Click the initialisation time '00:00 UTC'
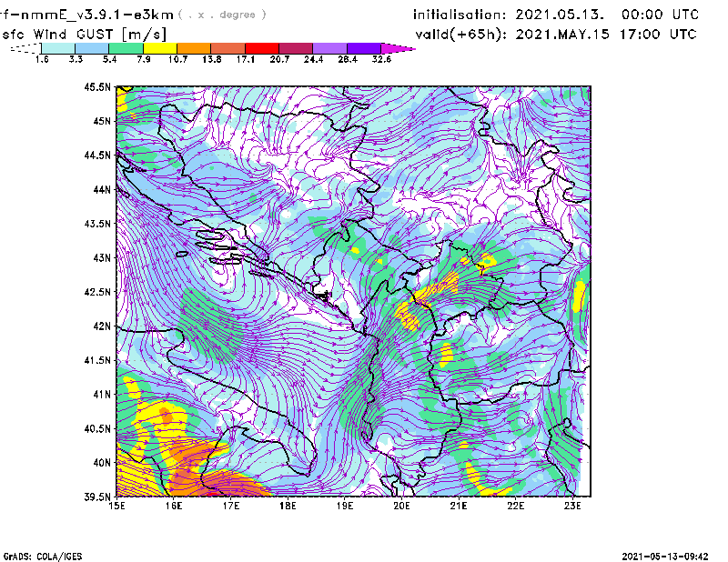Image resolution: width=728 pixels, height=562 pixels. [660, 15]
